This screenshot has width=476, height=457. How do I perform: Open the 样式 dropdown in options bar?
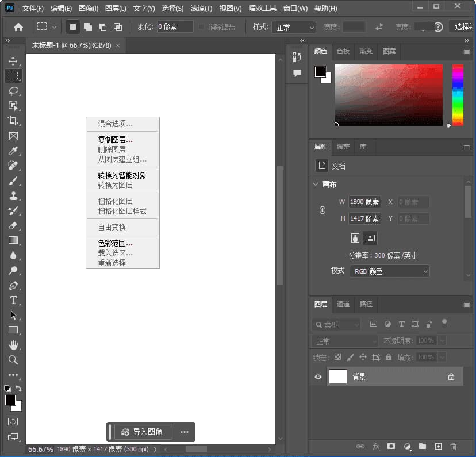[x=294, y=26]
